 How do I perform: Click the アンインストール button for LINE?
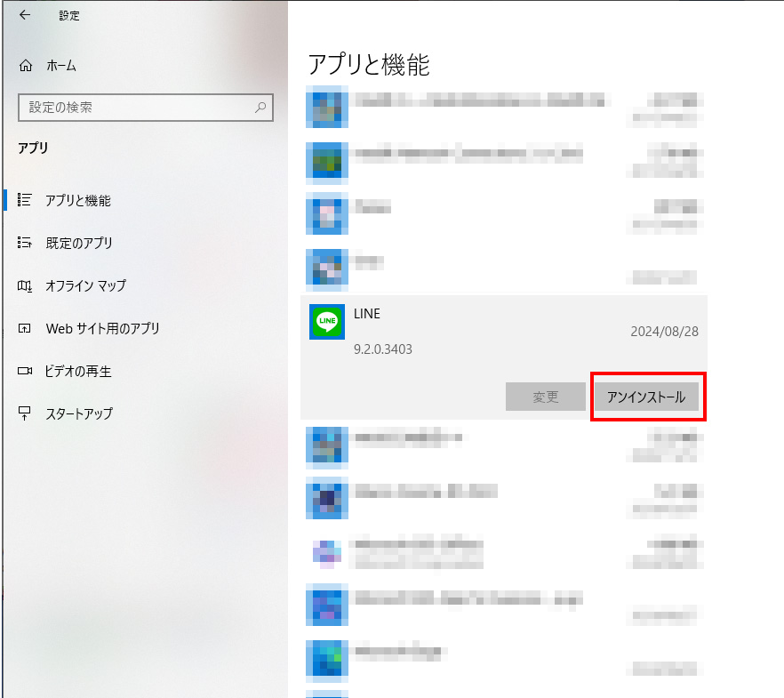[646, 397]
